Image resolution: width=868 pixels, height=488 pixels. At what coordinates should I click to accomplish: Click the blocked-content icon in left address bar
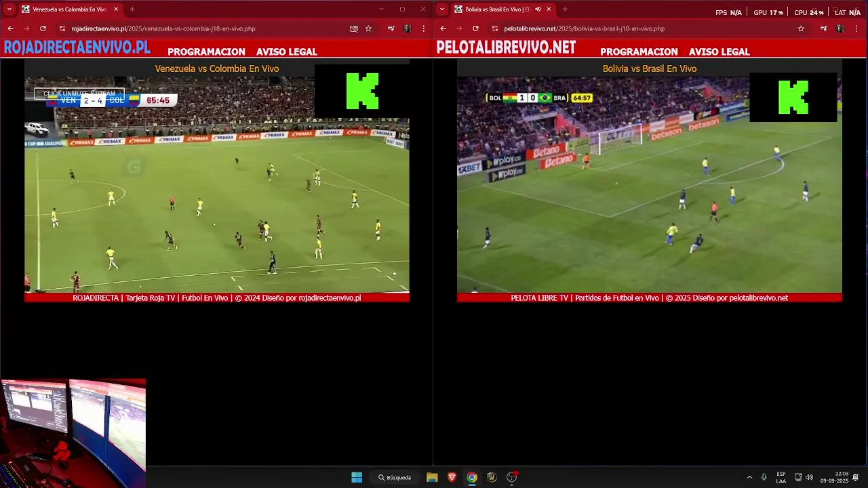click(353, 28)
